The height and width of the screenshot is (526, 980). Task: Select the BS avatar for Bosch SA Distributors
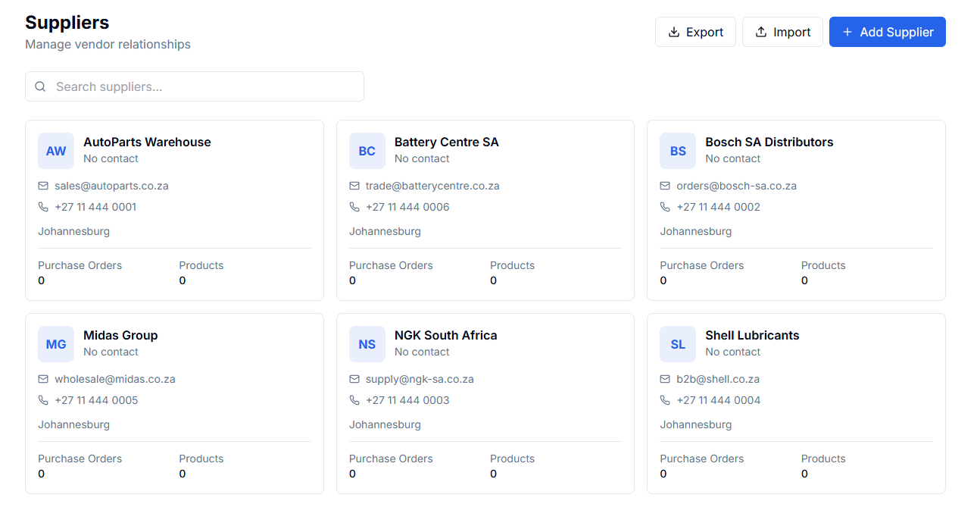(677, 150)
